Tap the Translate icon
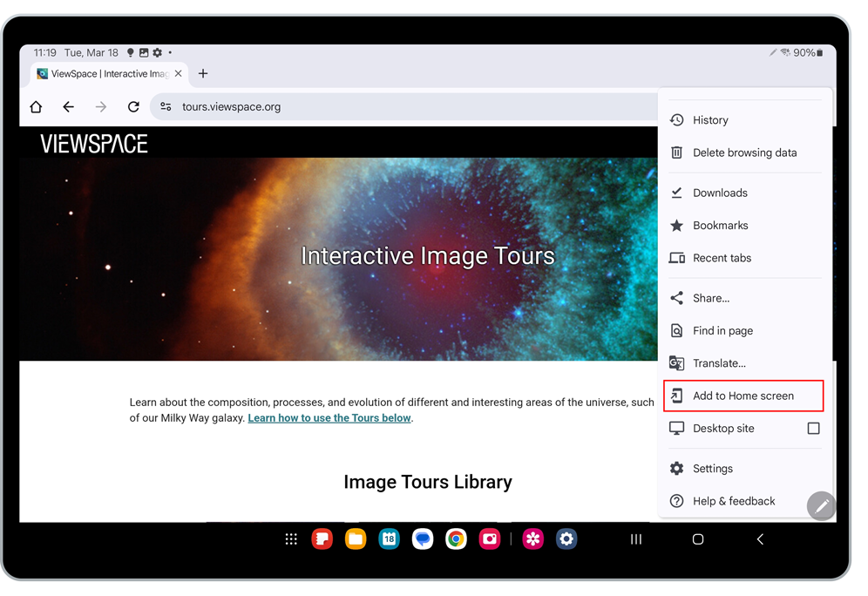The width and height of the screenshot is (868, 596). (x=676, y=363)
